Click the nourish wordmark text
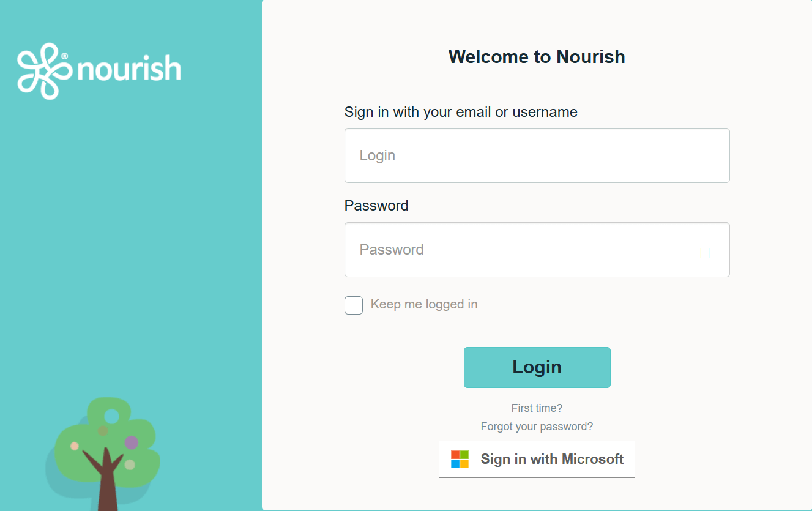The width and height of the screenshot is (812, 511). click(129, 69)
